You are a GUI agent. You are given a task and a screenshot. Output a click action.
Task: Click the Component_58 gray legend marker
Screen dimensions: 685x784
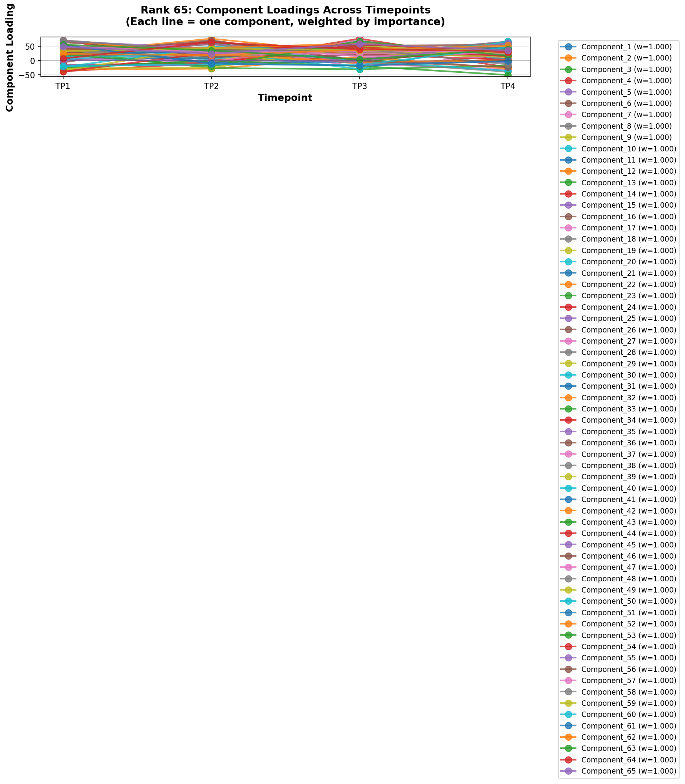click(x=569, y=692)
